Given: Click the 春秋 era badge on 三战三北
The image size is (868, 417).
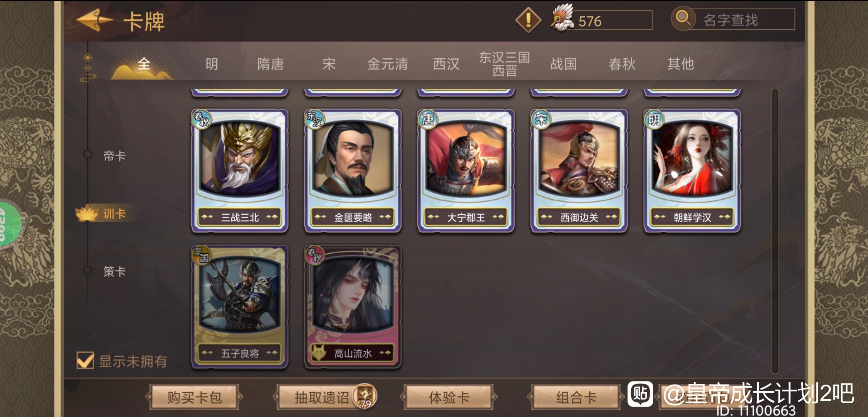Looking at the screenshot, I should pyautogui.click(x=201, y=120).
